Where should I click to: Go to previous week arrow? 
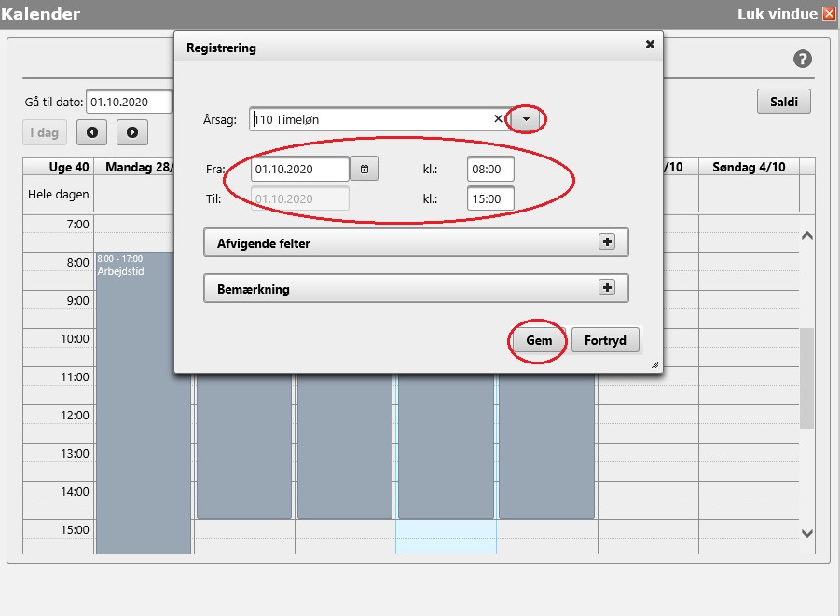click(91, 132)
